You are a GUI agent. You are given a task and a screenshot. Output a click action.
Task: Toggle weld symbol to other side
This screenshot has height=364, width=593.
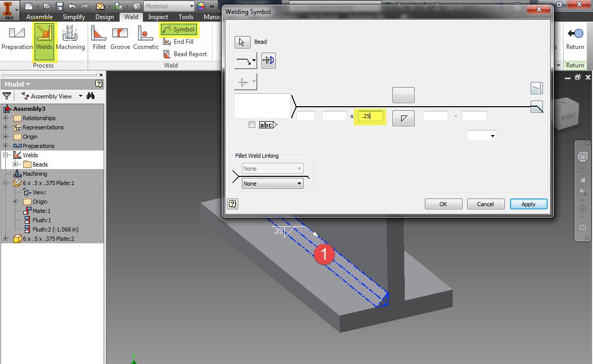coord(268,60)
